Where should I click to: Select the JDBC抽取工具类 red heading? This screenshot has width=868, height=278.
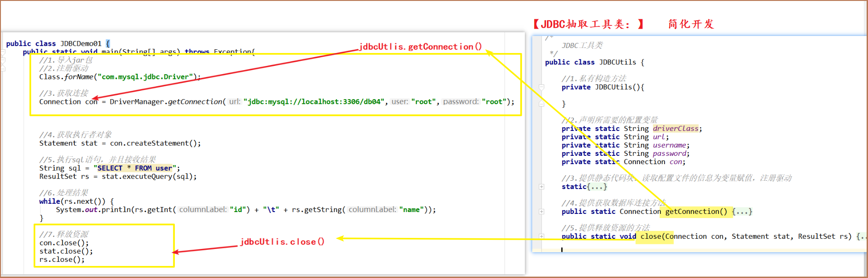pyautogui.click(x=589, y=24)
